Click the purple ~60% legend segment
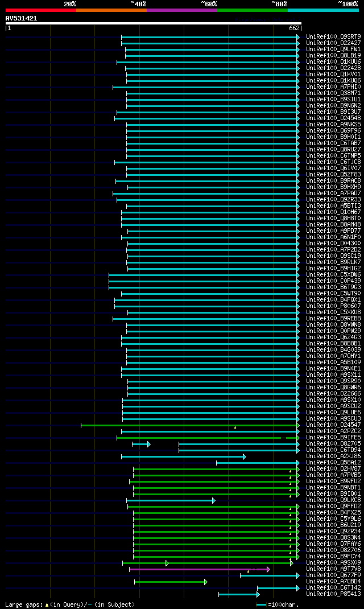Screen dimensions: 364x609 click(x=182, y=10)
